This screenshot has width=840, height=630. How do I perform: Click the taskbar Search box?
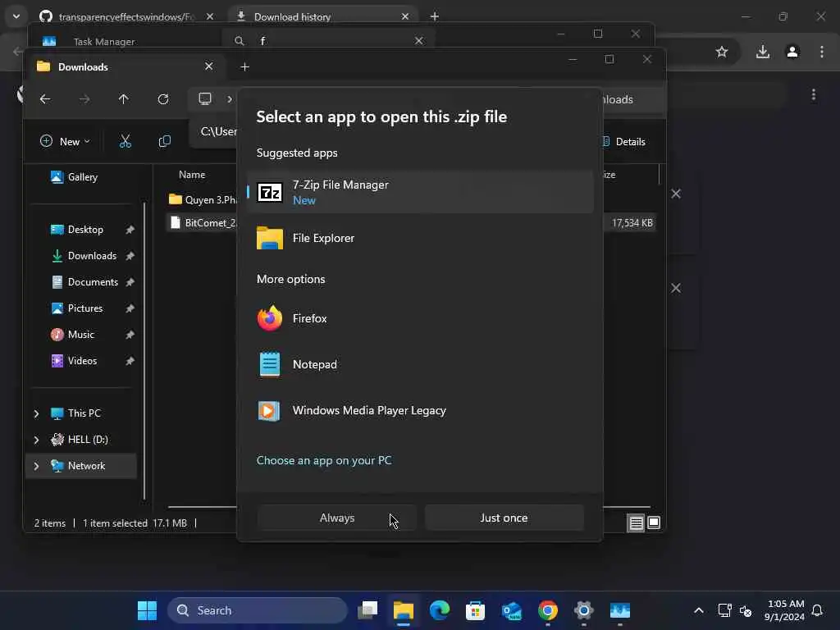pos(257,610)
